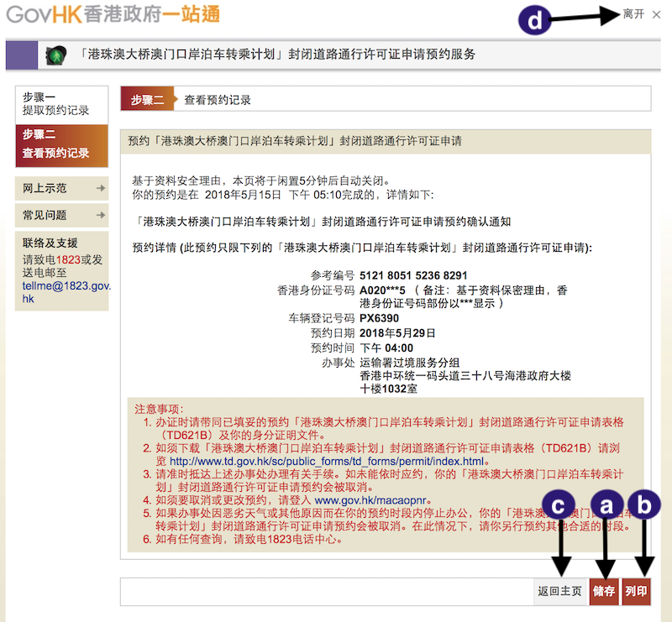Click the circled letter c marker
Image resolution: width=672 pixels, height=622 pixels.
tap(560, 504)
